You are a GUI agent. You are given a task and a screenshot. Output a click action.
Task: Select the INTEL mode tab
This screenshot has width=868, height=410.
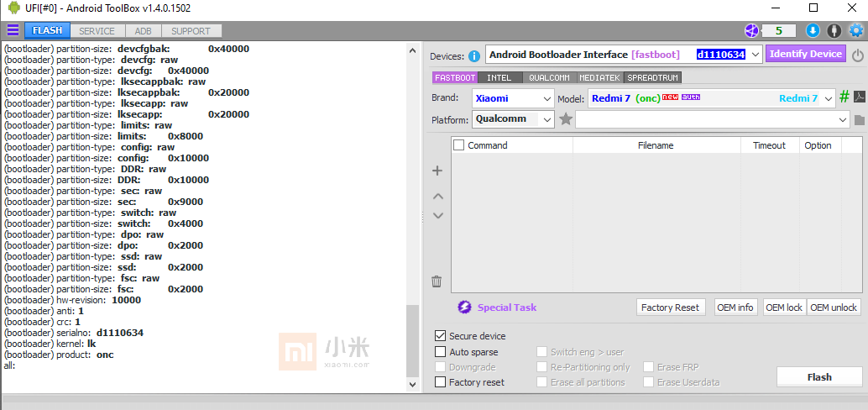tap(499, 77)
